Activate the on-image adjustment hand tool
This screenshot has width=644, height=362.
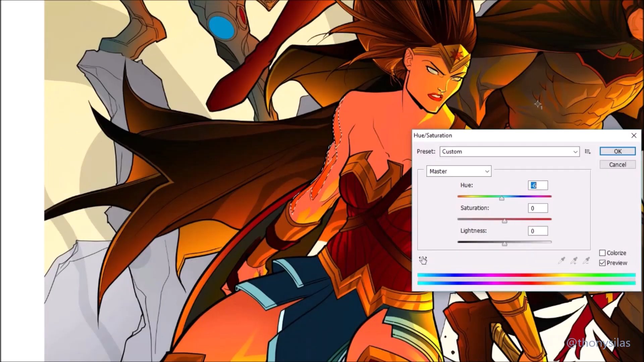[x=423, y=260]
